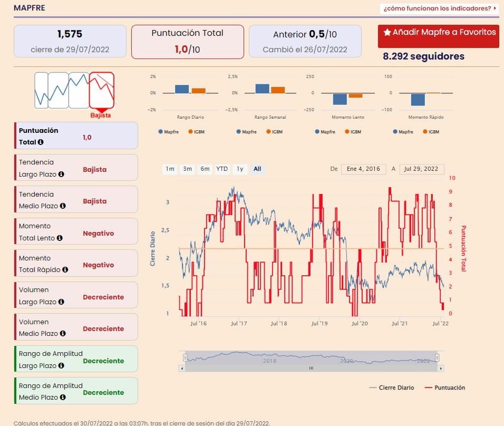Select the 1m time range
The width and height of the screenshot is (504, 426).
click(170, 169)
